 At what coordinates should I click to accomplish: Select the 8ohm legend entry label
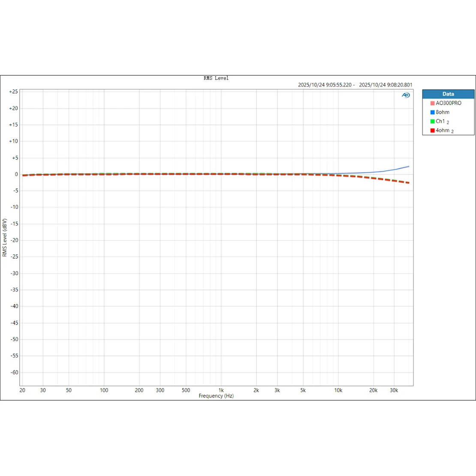[443, 112]
